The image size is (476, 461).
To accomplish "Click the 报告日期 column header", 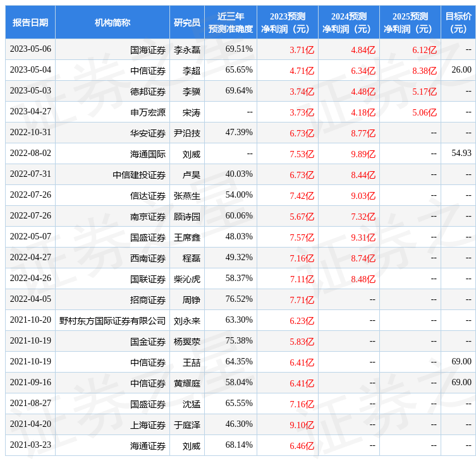I will [30, 23].
